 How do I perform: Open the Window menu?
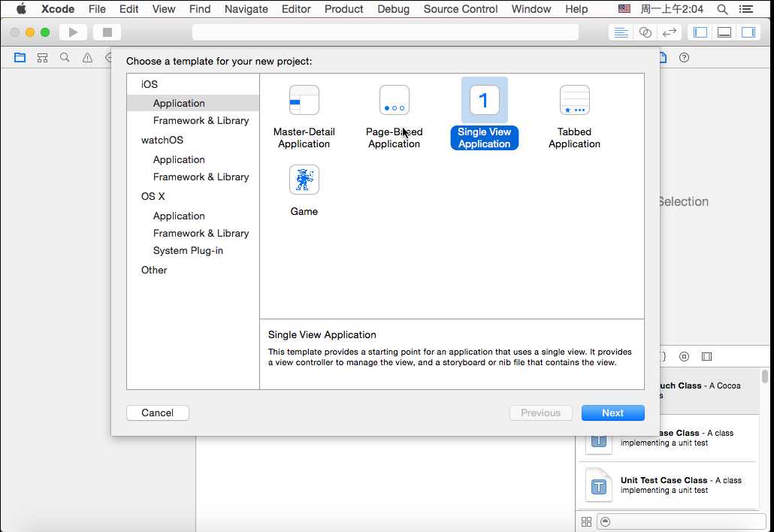click(531, 9)
